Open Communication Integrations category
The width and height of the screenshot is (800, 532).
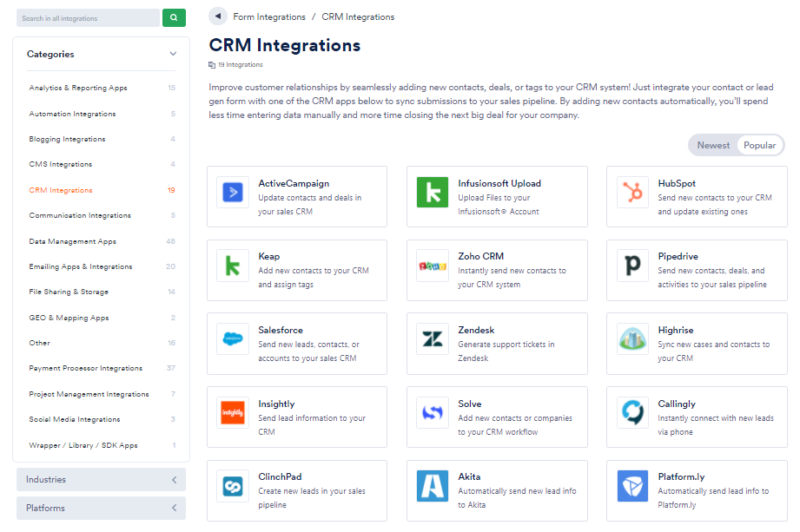tap(101, 215)
